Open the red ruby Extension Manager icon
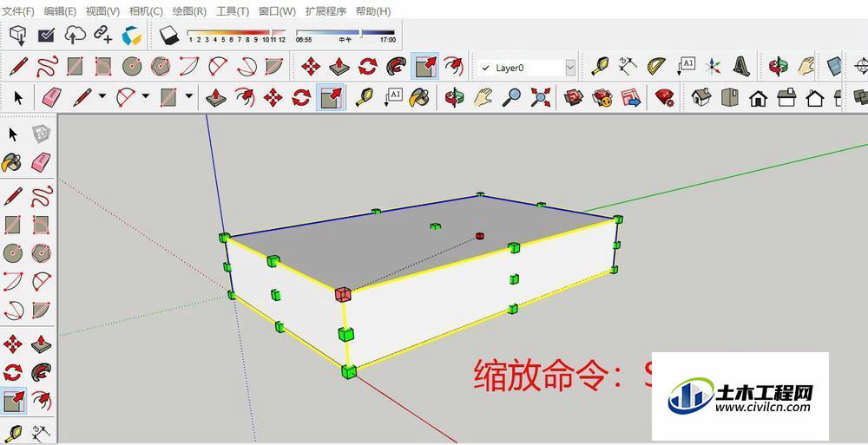The width and height of the screenshot is (868, 445). (x=664, y=98)
